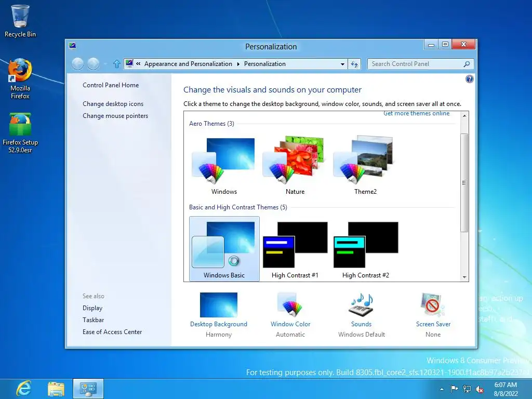Open Help with the question mark icon
Image resolution: width=532 pixels, height=399 pixels.
[469, 79]
